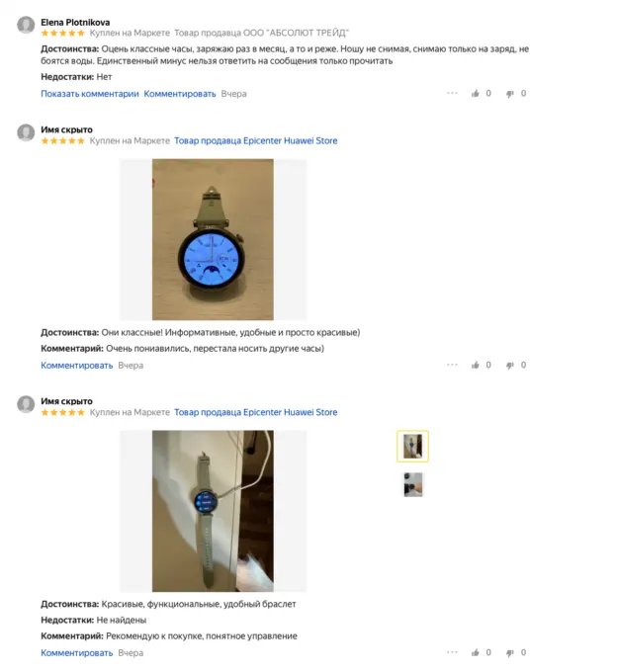Expand comments with 'Показать комментарии'
The image size is (617, 672).
click(90, 94)
